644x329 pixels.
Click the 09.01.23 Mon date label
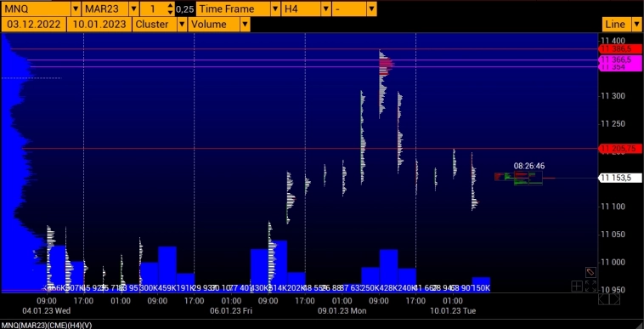coord(342,311)
